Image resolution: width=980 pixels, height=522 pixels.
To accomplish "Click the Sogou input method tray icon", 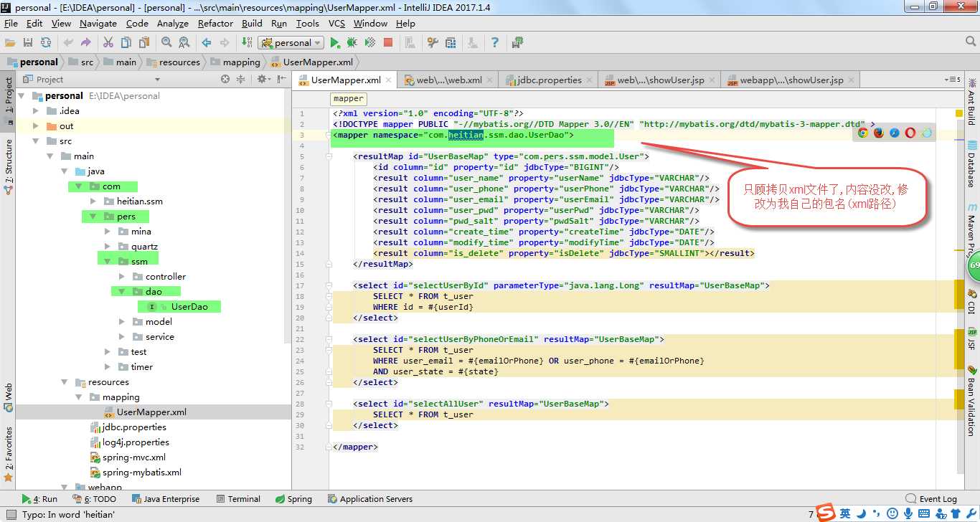I will pos(826,513).
